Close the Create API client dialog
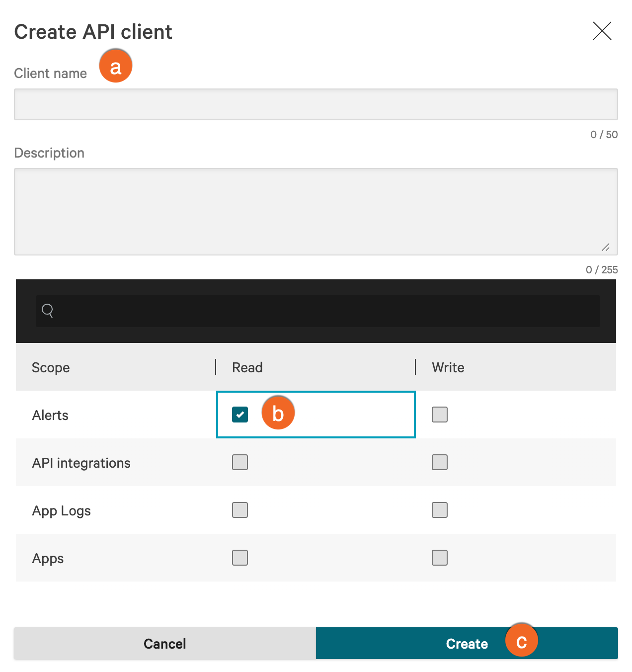Screen dimensions: 632x672 [602, 31]
